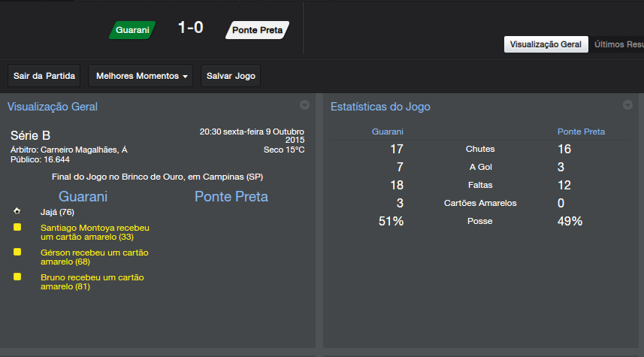This screenshot has height=357, width=644.
Task: Open Ponte Preta team link in overview
Action: click(x=231, y=197)
